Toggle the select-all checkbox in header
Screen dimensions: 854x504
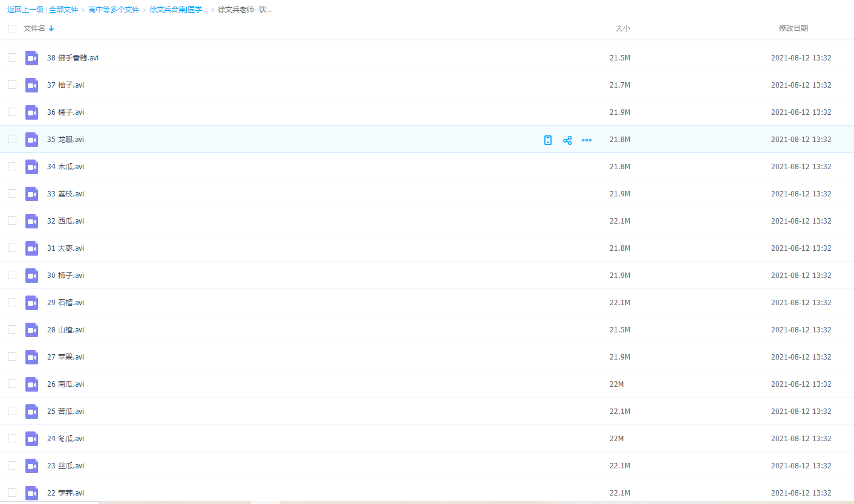pos(12,29)
